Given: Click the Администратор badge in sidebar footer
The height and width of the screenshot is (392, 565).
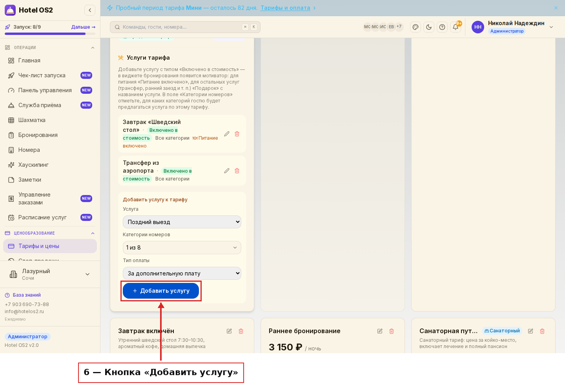Looking at the screenshot, I should coord(27,337).
